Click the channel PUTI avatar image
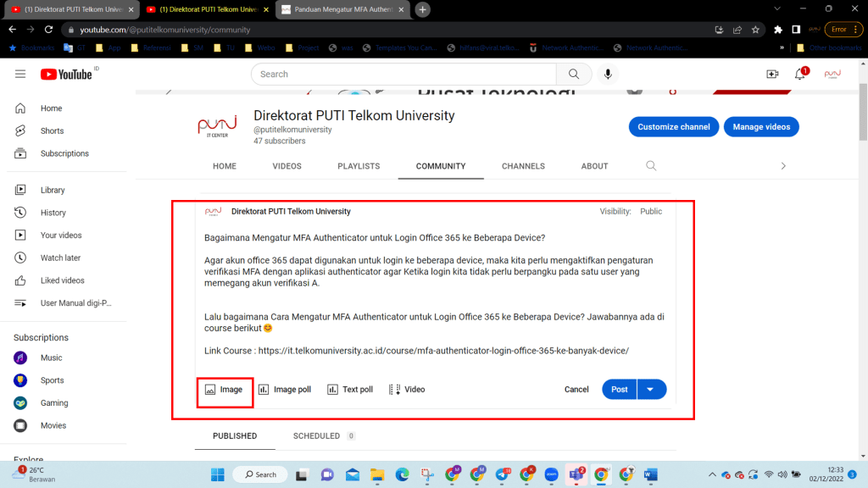 coord(217,127)
